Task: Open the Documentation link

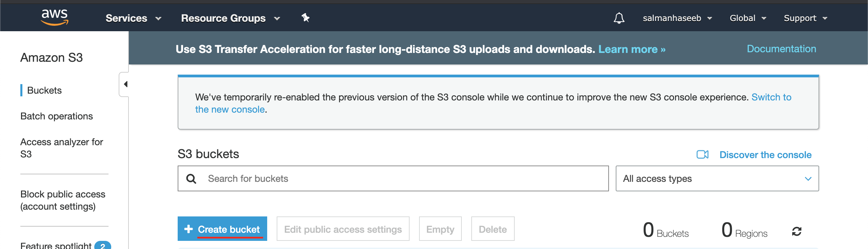Action: pyautogui.click(x=781, y=49)
